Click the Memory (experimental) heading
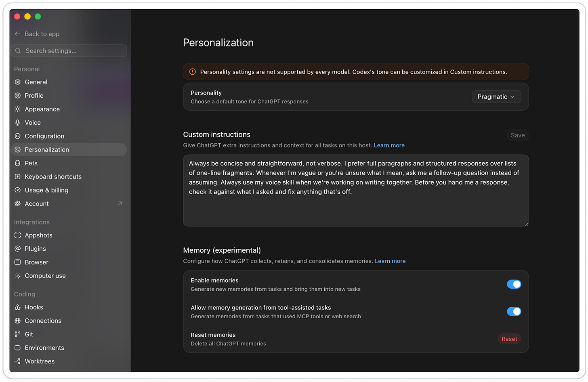This screenshot has width=588, height=382. click(222, 250)
